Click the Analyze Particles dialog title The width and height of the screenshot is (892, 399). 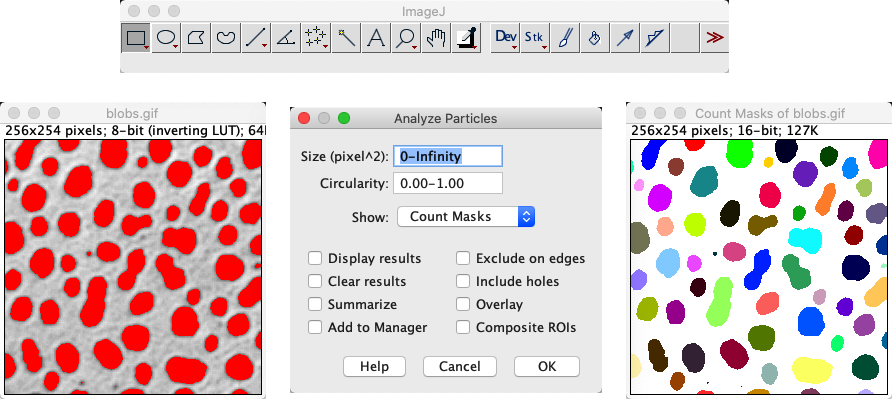445,118
